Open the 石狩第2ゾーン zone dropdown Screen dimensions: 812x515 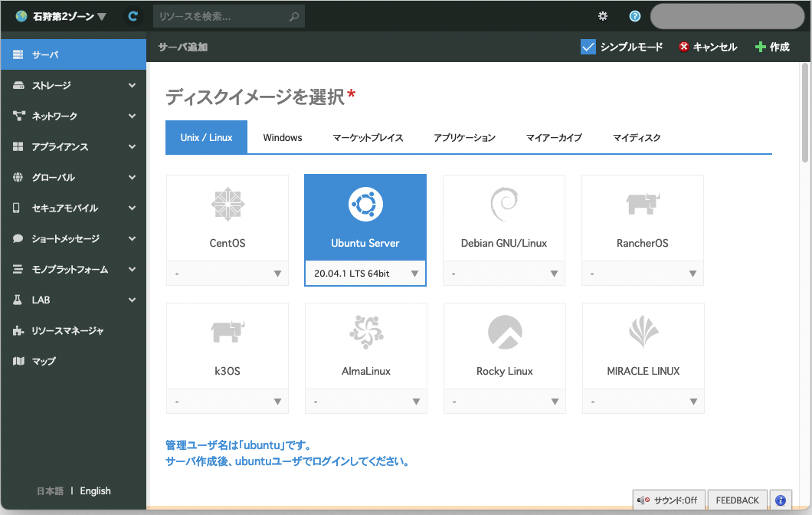click(x=61, y=17)
